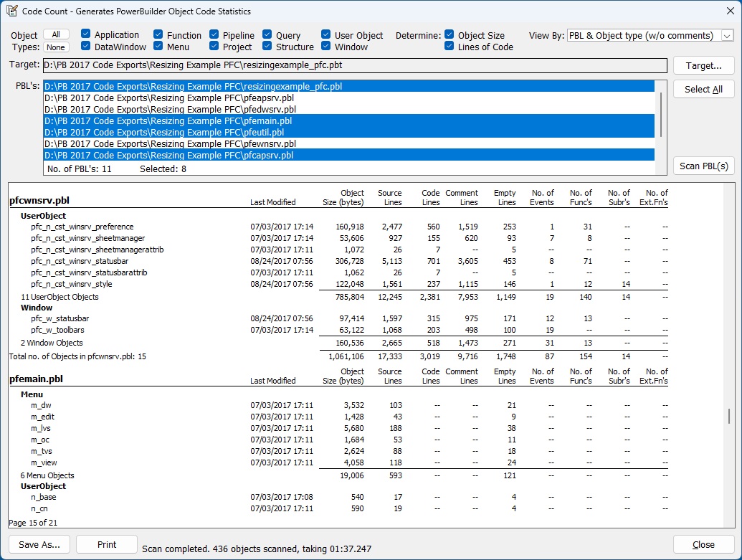
Task: Click the All object types button
Action: [x=56, y=33]
